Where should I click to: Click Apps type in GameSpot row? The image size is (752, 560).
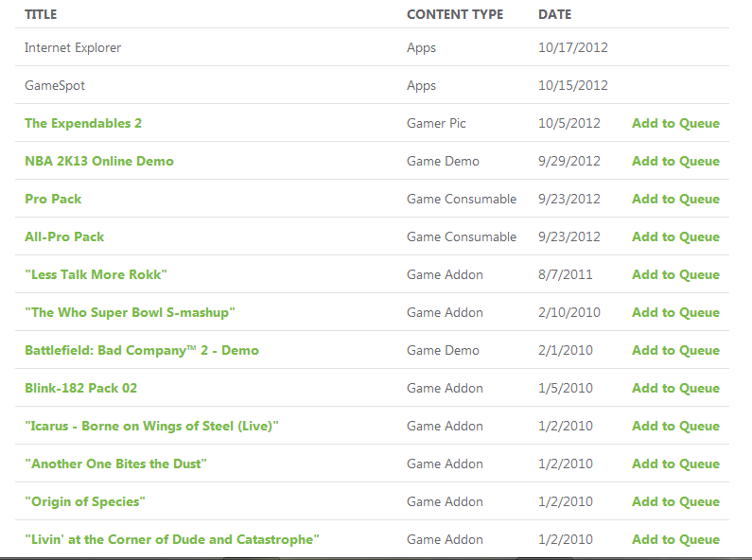tap(422, 85)
